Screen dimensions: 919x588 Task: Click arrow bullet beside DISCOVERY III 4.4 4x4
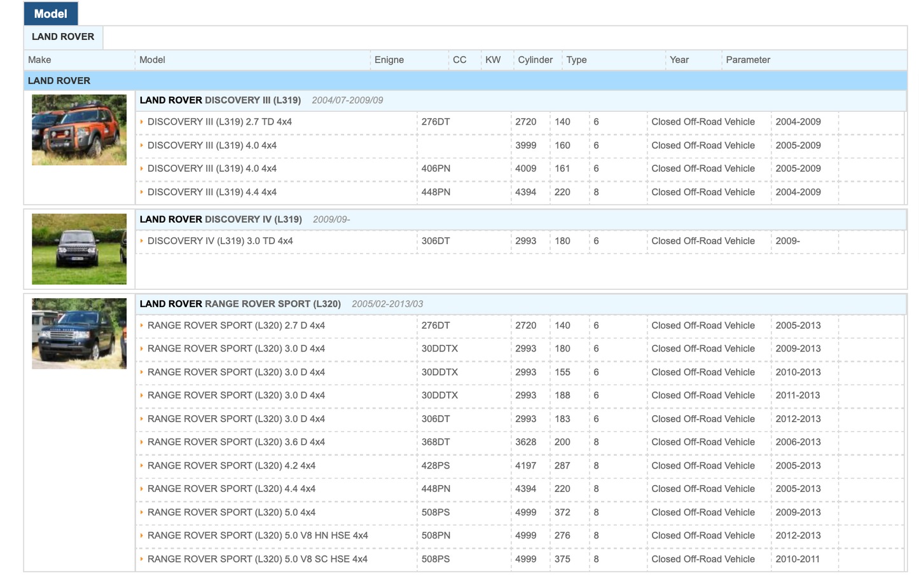(142, 192)
